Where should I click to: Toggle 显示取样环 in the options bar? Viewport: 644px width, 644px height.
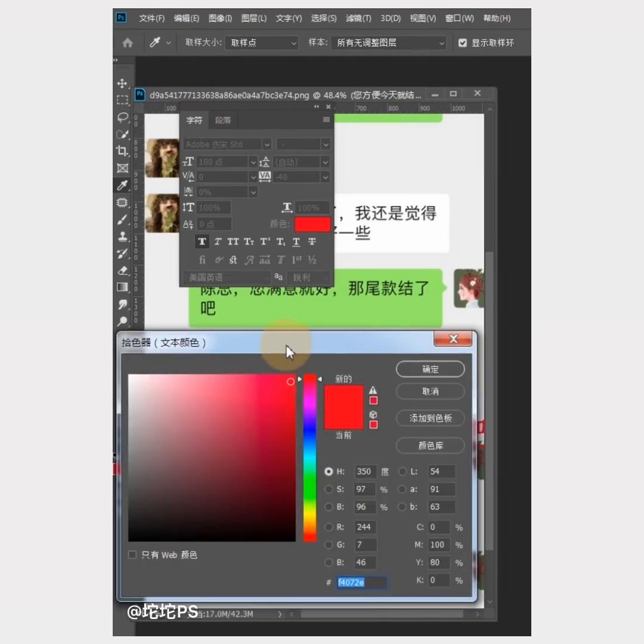pos(463,42)
